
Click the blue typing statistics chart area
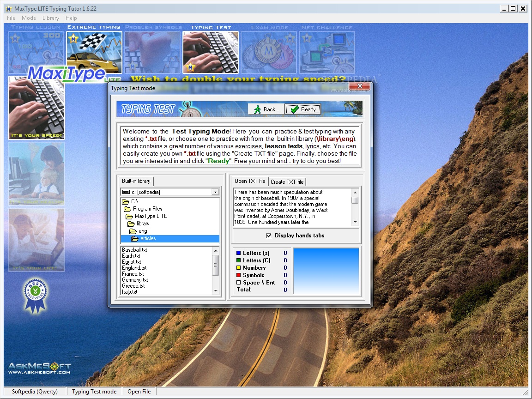(x=326, y=271)
